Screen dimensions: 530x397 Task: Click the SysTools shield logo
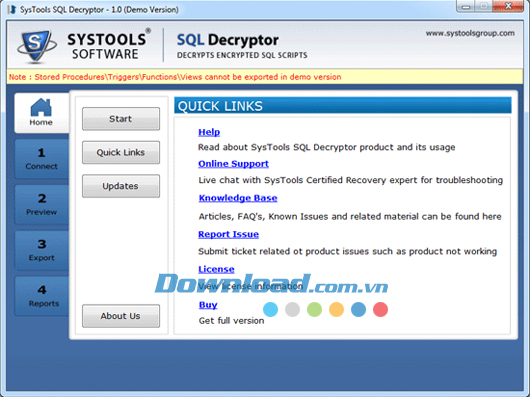(x=37, y=46)
